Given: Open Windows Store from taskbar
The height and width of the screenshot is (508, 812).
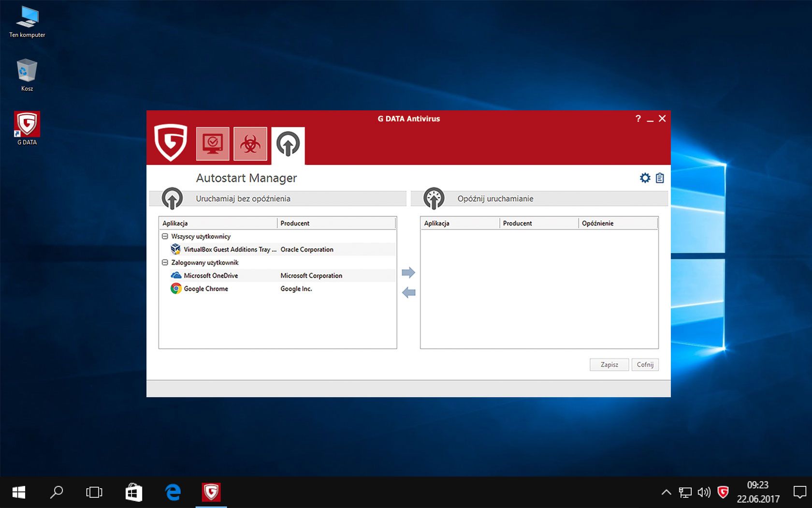Looking at the screenshot, I should point(133,493).
